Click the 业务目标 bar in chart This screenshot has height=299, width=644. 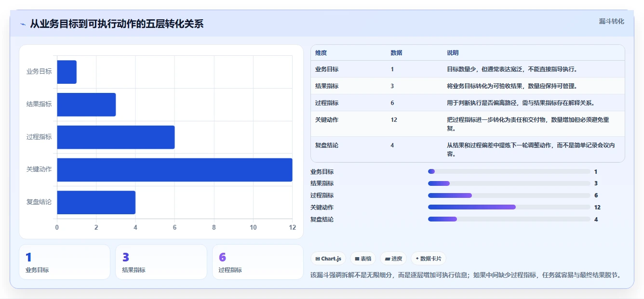tap(67, 72)
